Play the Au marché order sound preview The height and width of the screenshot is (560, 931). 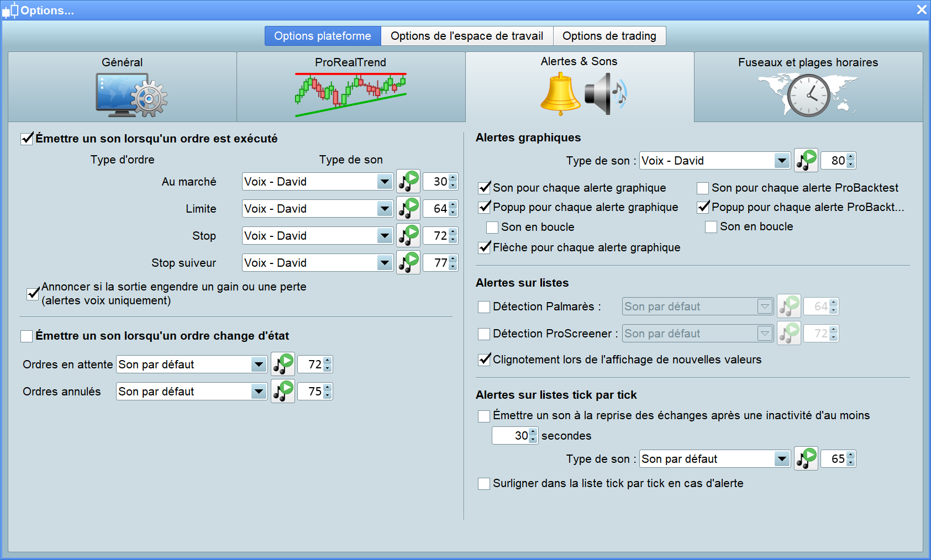[x=408, y=181]
